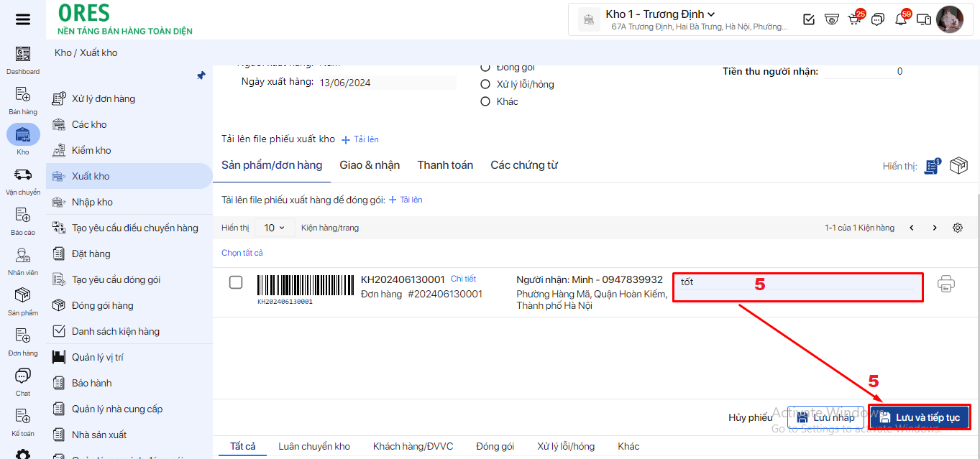The height and width of the screenshot is (459, 980).
Task: Click the Chi tiết link for package
Action: pos(463,279)
